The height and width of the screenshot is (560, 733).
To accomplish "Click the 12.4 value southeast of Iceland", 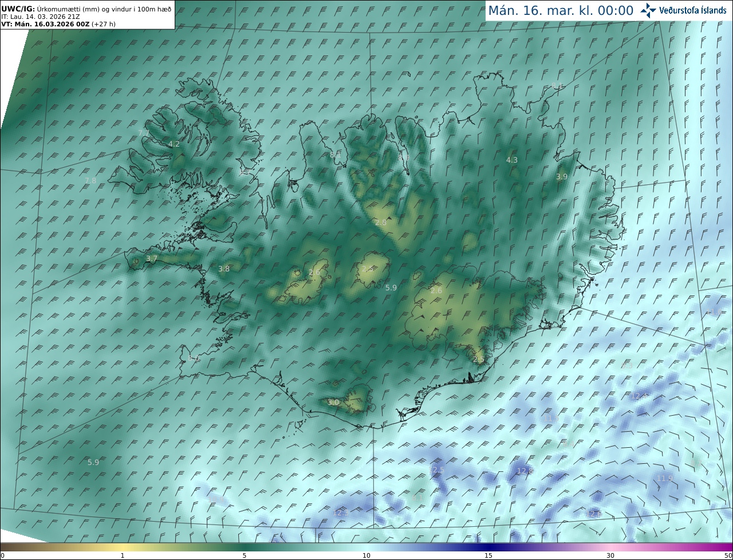I will 639,396.
